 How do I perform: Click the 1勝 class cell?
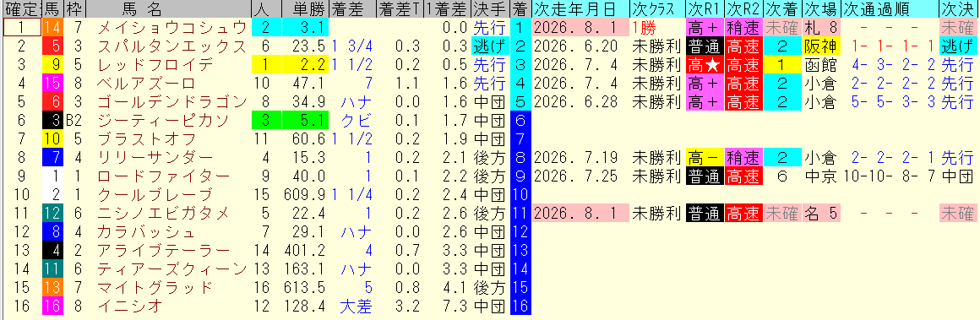click(656, 27)
